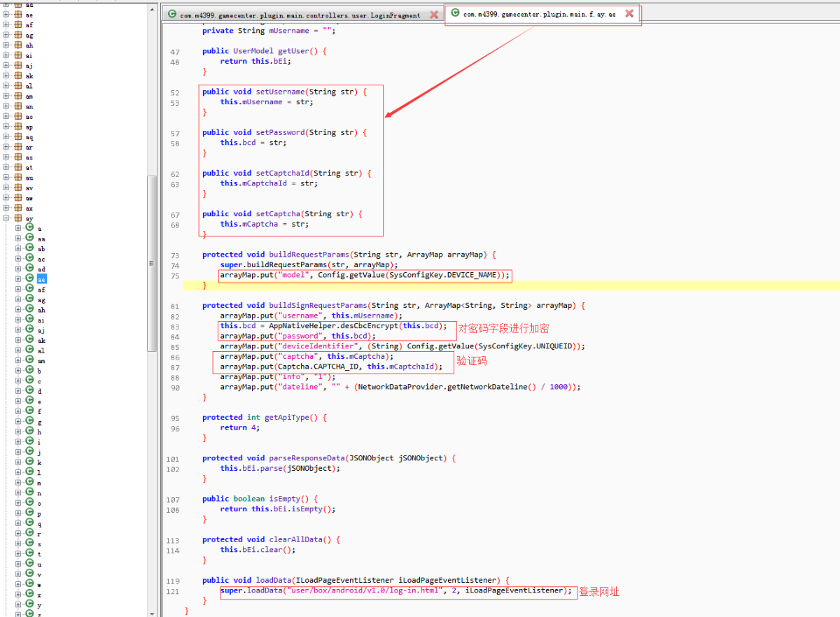Expand the ah package node
The width and height of the screenshot is (840, 617).
point(6,45)
